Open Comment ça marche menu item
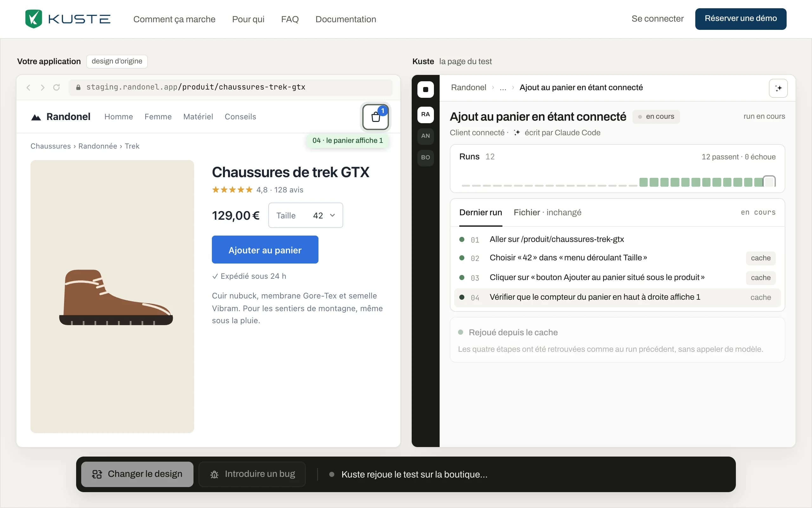 pos(174,19)
